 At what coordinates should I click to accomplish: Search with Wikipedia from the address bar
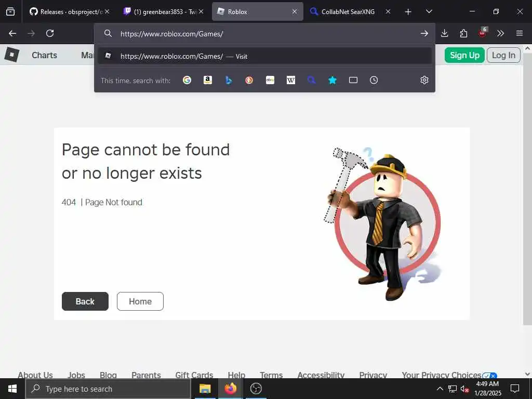(x=291, y=80)
